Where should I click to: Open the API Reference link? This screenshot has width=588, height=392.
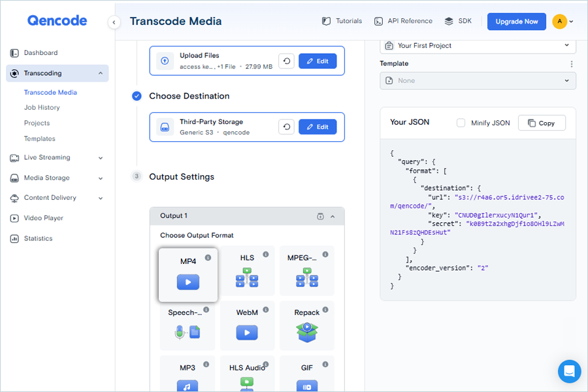(403, 21)
